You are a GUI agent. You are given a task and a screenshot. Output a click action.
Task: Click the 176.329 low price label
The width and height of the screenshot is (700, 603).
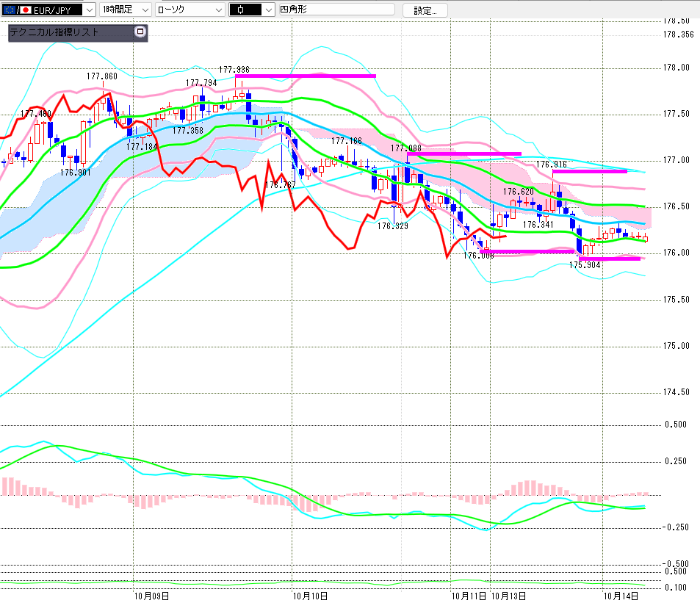[x=393, y=226]
